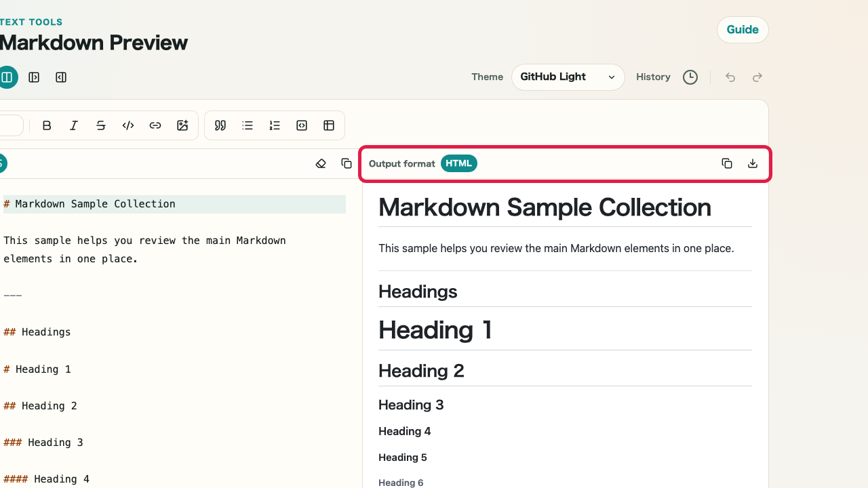Viewport: 868px width, 488px height.
Task: Click preview heading 'Headings'
Action: (x=418, y=291)
